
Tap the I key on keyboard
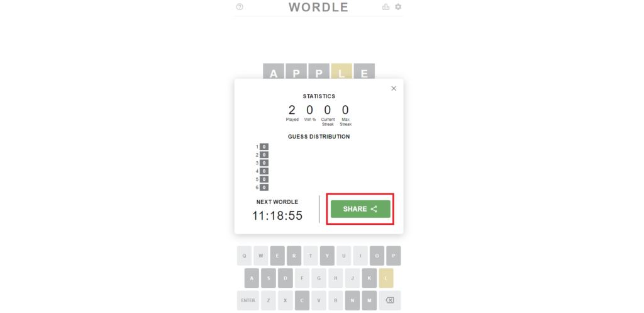(360, 256)
